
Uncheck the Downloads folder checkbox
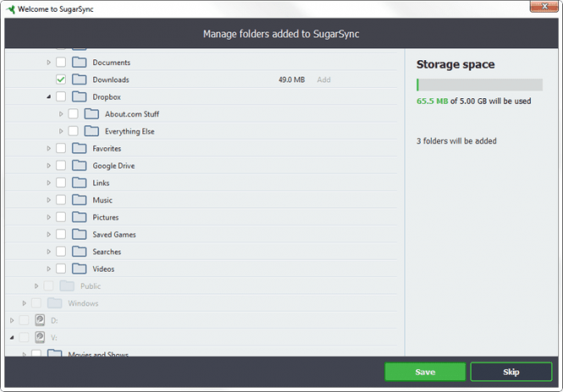pyautogui.click(x=61, y=80)
